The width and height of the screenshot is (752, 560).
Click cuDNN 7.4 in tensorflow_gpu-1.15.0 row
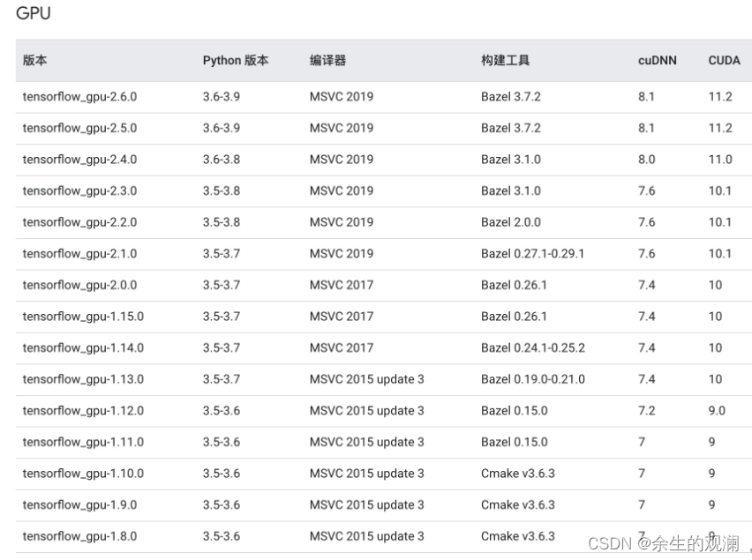coord(646,317)
